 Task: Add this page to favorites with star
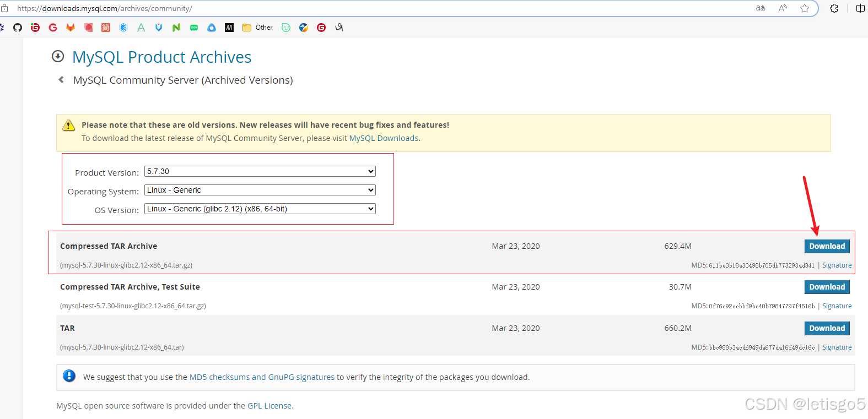coord(805,8)
